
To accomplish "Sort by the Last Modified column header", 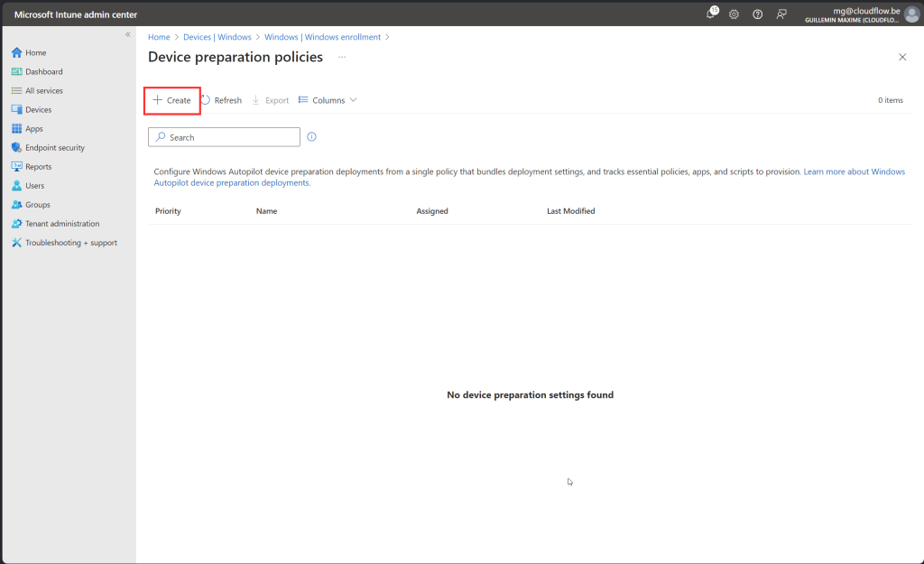I will point(571,211).
